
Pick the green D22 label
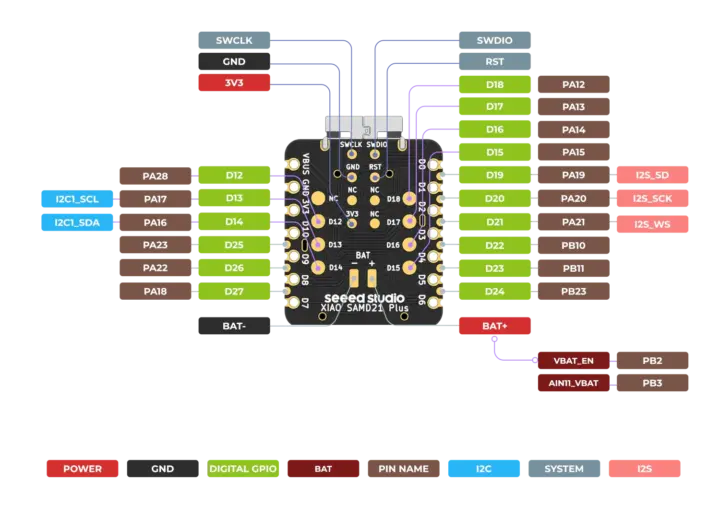tap(495, 245)
